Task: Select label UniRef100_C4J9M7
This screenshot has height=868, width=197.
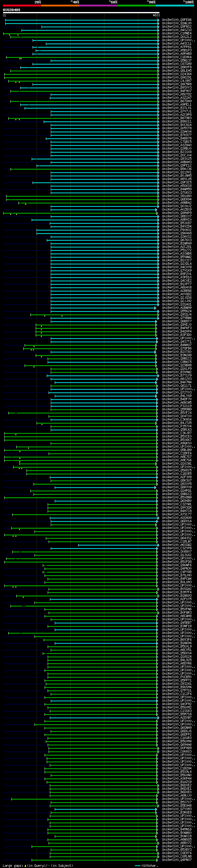Action: point(176,81)
